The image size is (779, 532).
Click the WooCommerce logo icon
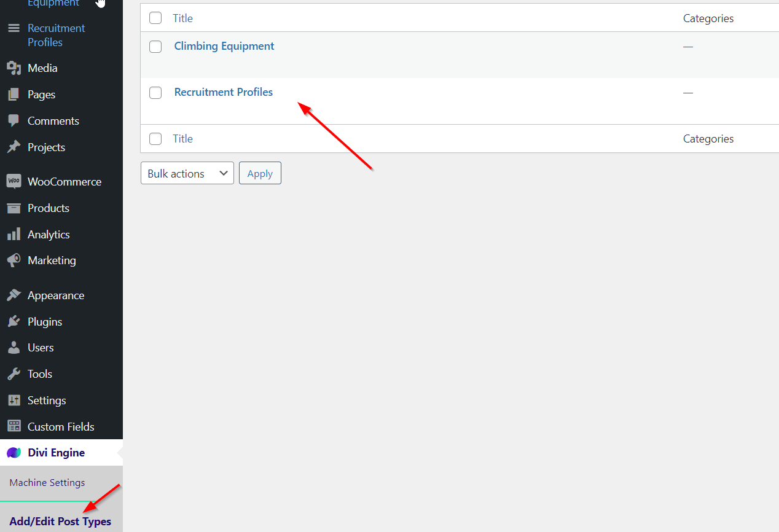coord(14,182)
